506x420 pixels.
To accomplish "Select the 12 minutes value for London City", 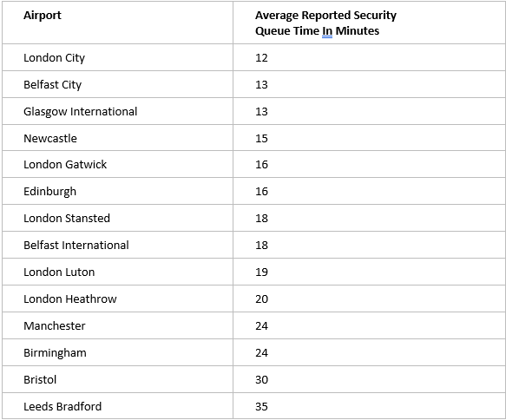I will 261,58.
